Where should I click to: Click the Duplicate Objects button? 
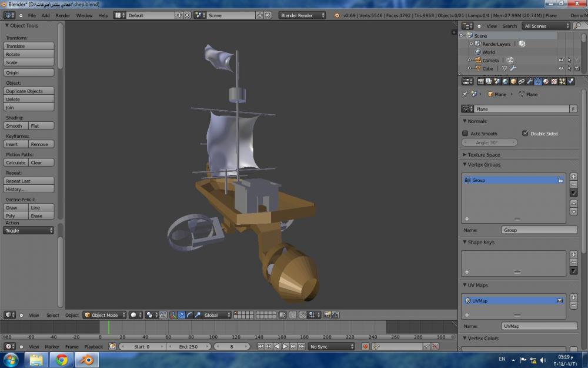29,91
